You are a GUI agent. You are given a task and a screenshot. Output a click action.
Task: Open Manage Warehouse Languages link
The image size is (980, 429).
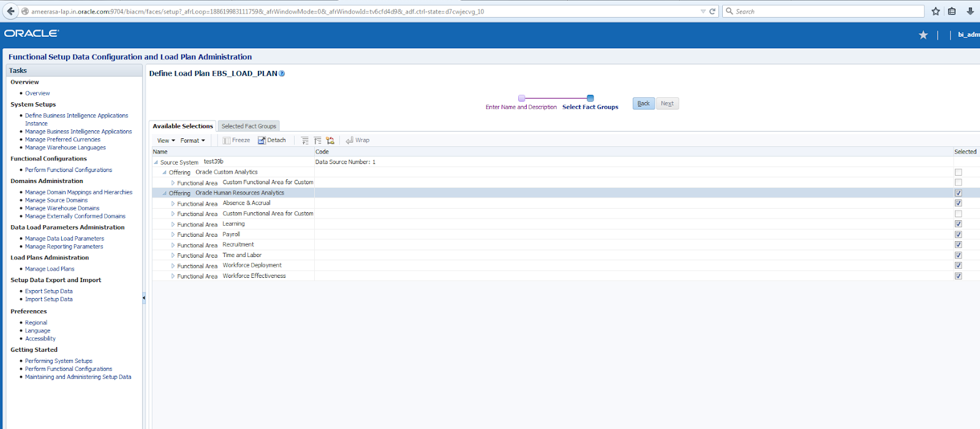tap(66, 147)
